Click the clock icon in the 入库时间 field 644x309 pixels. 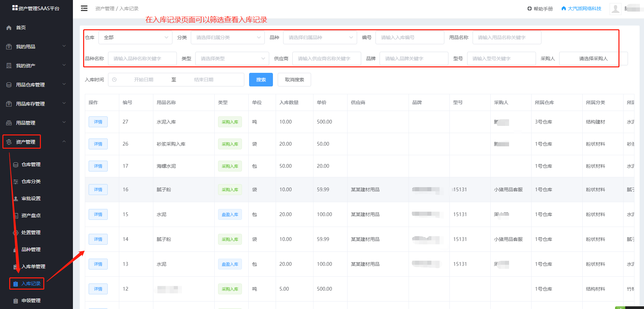[x=114, y=80]
